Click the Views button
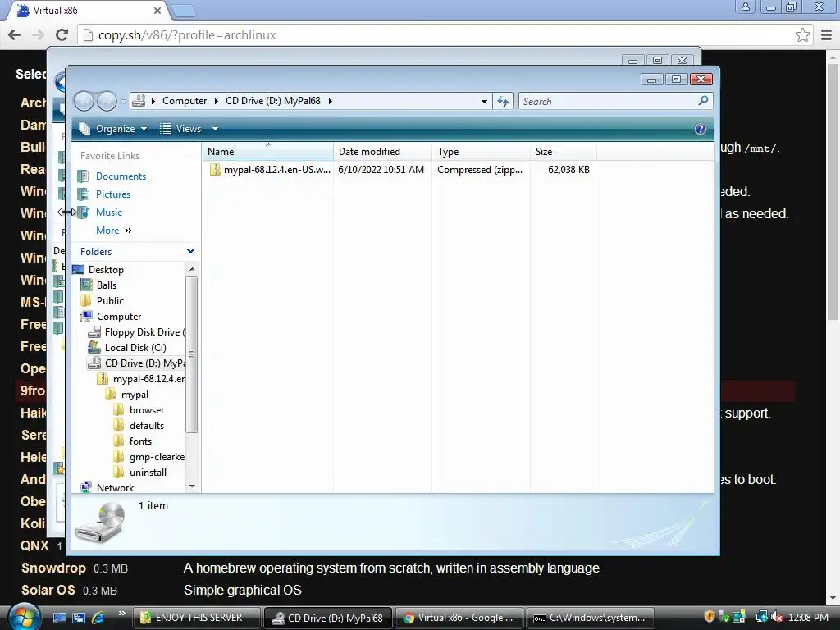This screenshot has width=840, height=630. coord(181,129)
